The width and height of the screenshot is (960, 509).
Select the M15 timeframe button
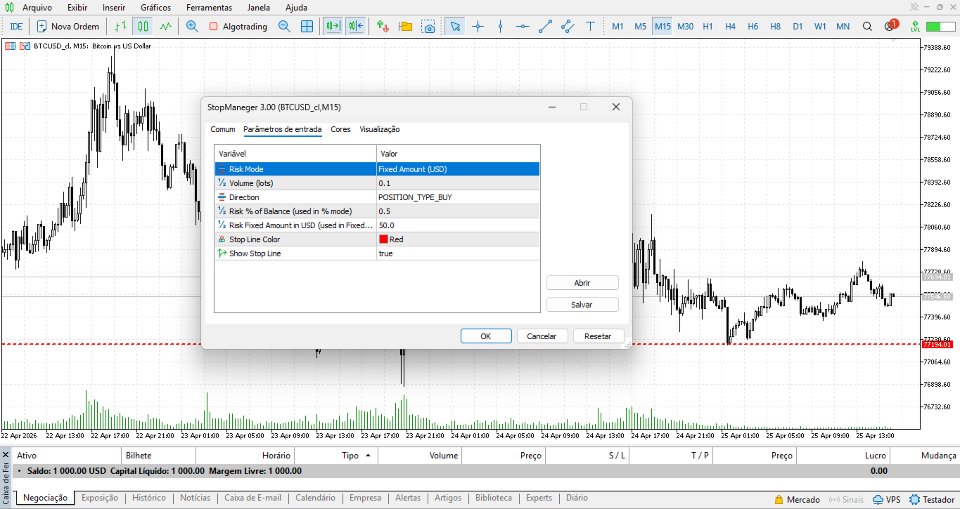pos(662,26)
